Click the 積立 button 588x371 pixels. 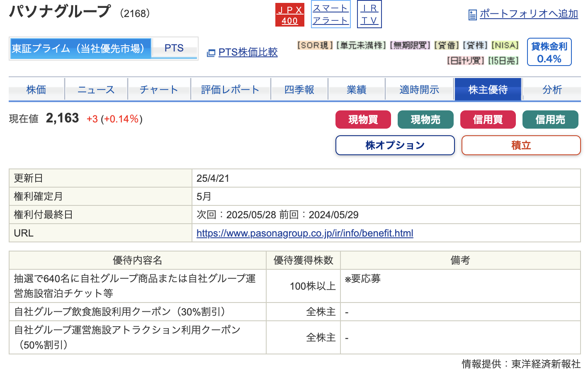point(521,145)
